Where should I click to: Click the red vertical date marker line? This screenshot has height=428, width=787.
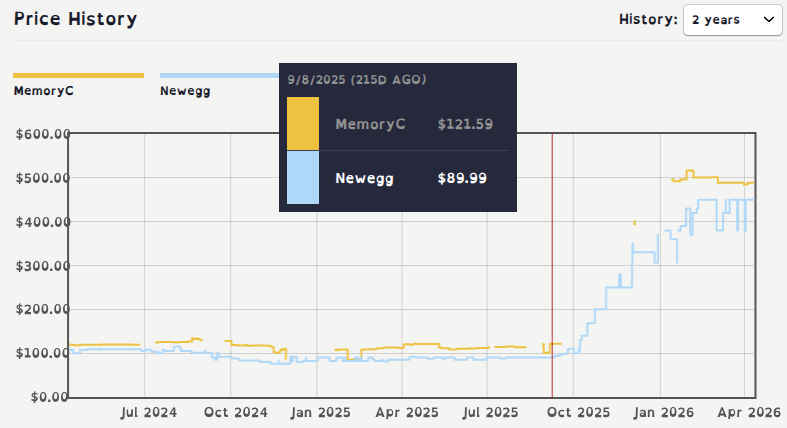click(552, 265)
